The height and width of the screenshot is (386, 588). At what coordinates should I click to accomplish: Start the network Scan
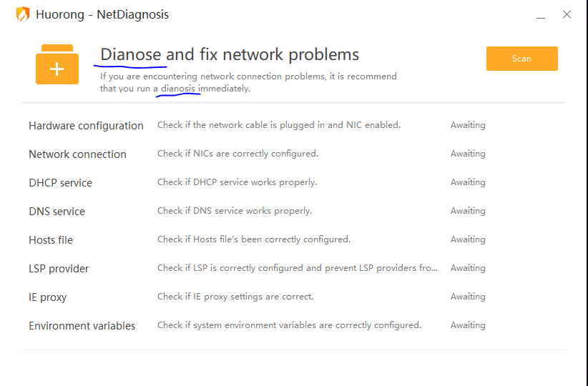[521, 59]
